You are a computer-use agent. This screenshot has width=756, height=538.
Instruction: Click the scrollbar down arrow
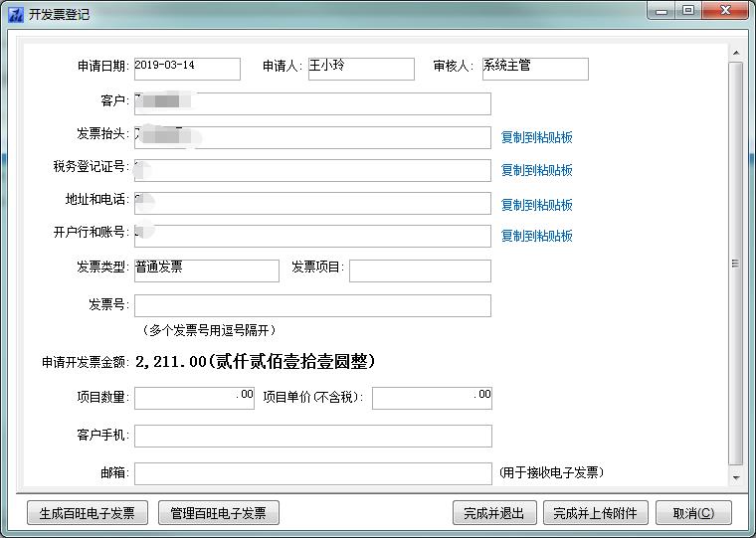(736, 478)
